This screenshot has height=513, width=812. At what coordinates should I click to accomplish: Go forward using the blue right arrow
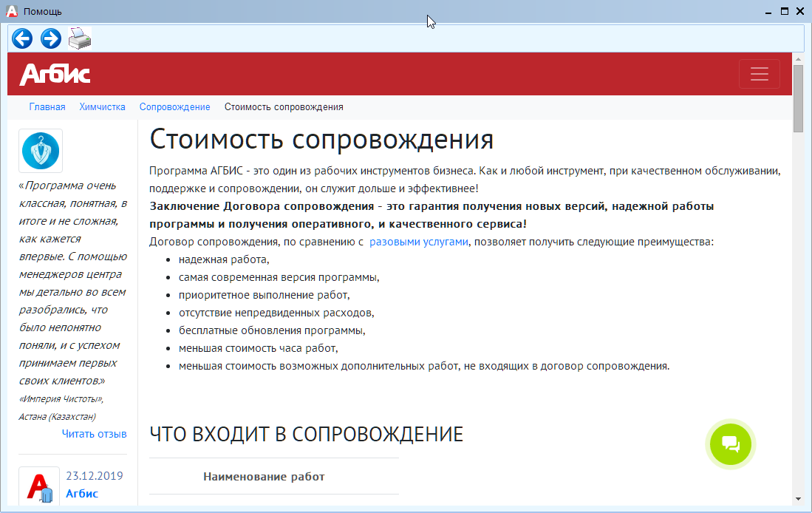pyautogui.click(x=51, y=38)
